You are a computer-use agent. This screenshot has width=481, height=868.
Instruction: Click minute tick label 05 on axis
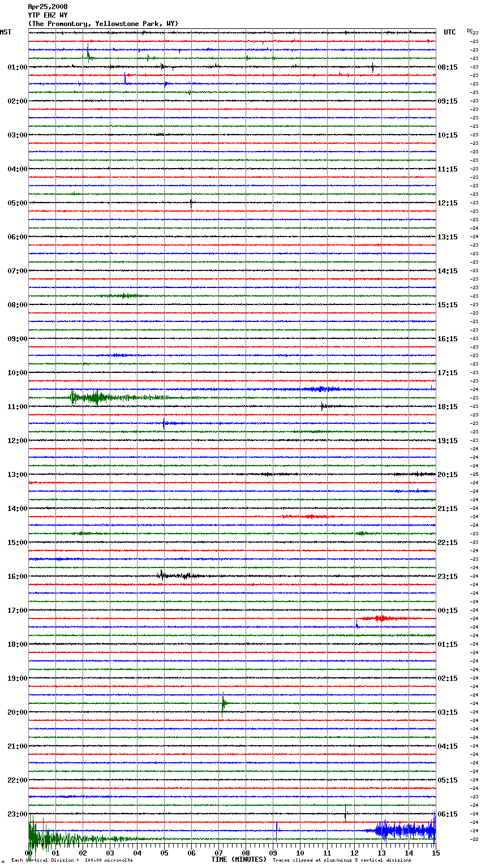point(164,853)
